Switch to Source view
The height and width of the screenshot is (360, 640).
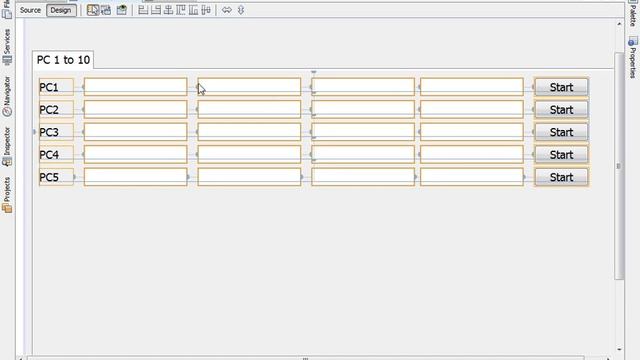30,10
